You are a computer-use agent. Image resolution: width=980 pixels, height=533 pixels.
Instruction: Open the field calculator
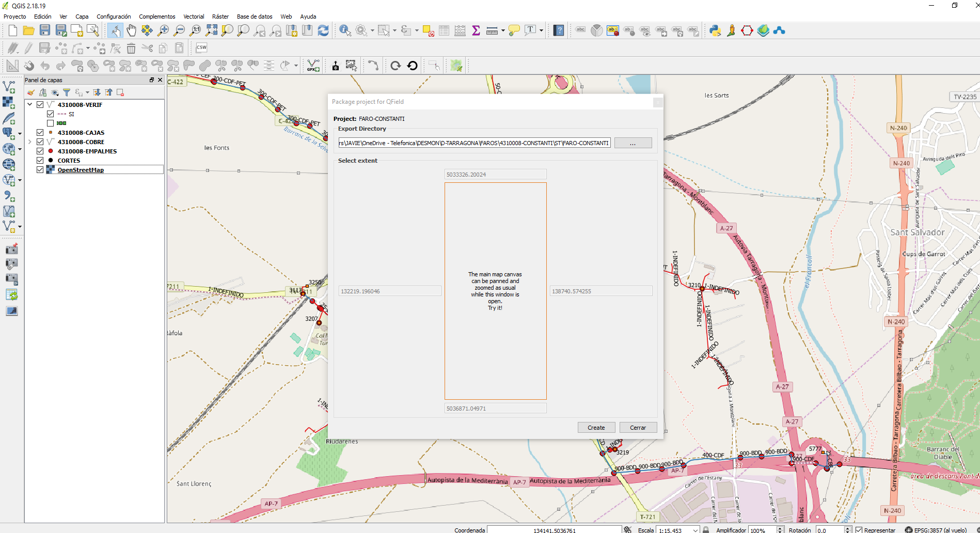460,30
